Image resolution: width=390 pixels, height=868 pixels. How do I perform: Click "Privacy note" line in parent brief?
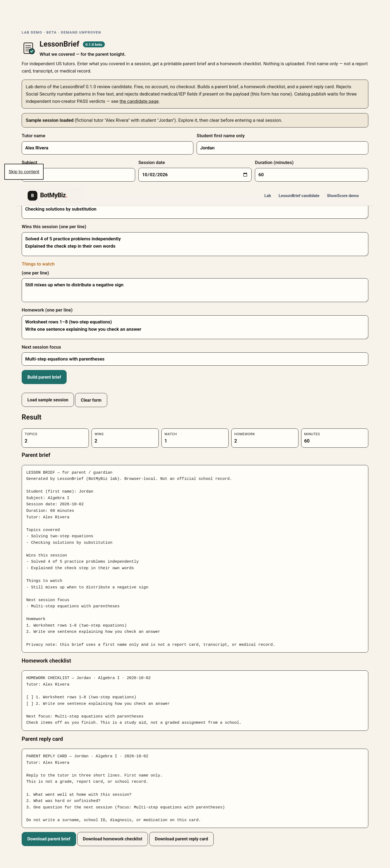tap(150, 645)
